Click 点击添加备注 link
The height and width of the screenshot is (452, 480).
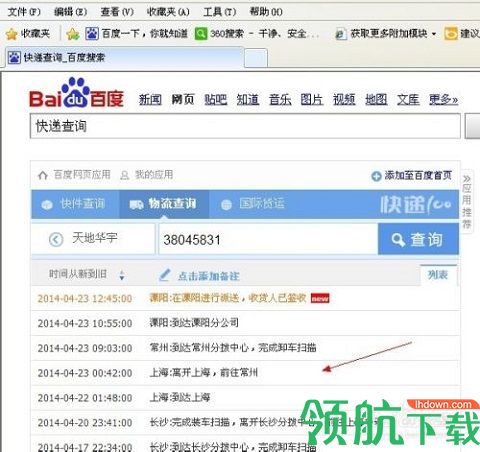point(208,276)
